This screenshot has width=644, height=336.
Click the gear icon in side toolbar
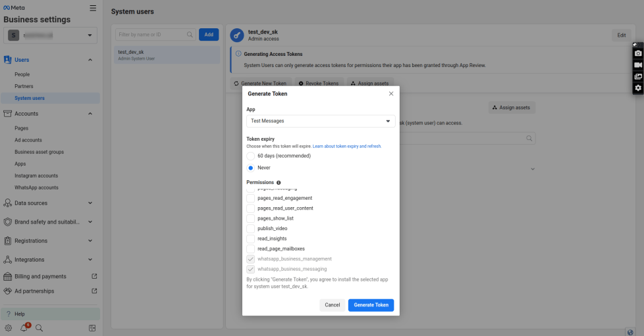(638, 88)
